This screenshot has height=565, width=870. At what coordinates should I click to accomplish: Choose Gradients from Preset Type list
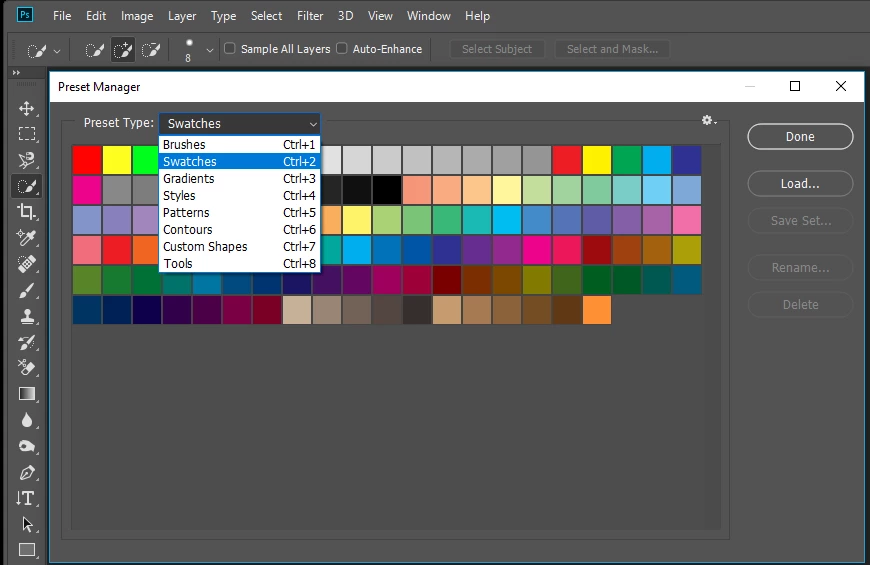pyautogui.click(x=239, y=179)
